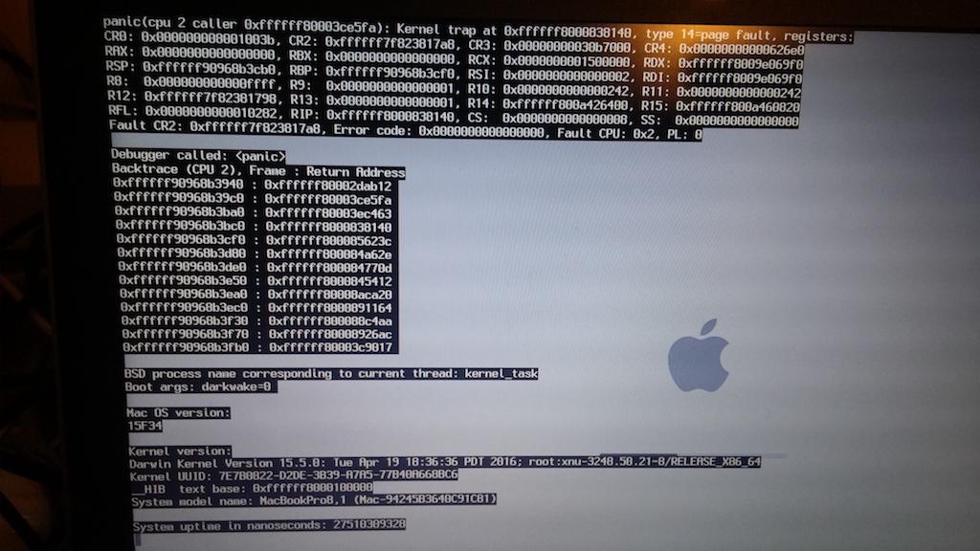Screen dimensions: 980x551
Task: Click the 'Debugger called: <panic>' line
Action: (x=198, y=155)
